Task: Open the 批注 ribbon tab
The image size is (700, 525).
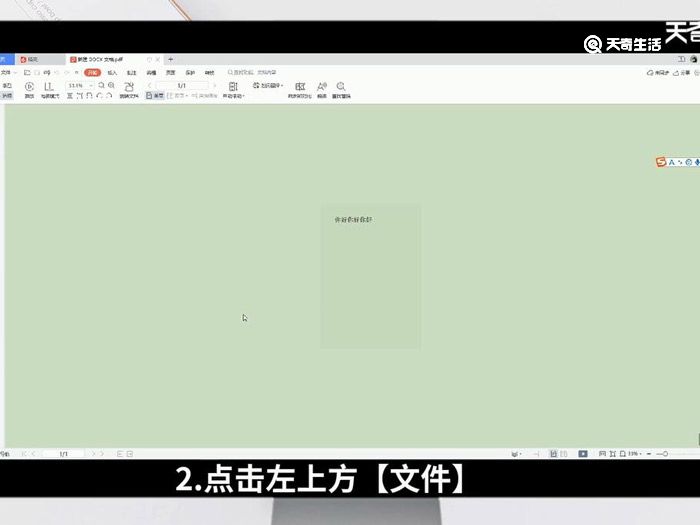Action: pos(131,72)
